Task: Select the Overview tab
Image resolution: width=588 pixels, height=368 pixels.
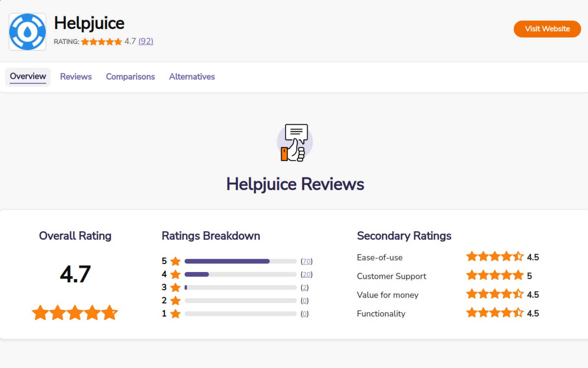Action: coord(28,77)
